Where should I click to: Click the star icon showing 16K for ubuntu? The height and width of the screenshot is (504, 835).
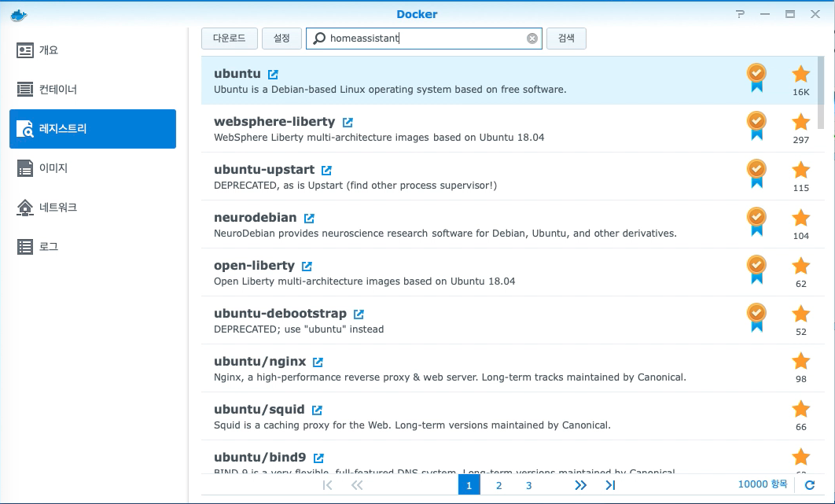tap(800, 74)
